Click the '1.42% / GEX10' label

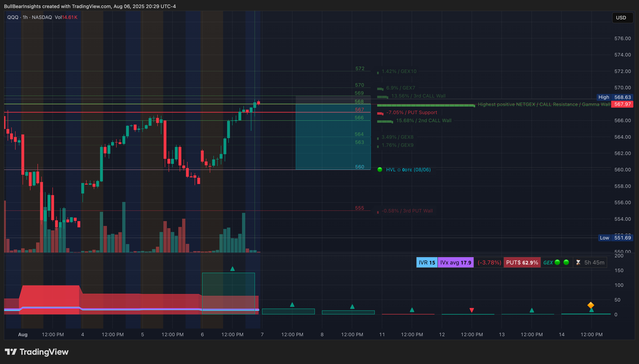[399, 71]
